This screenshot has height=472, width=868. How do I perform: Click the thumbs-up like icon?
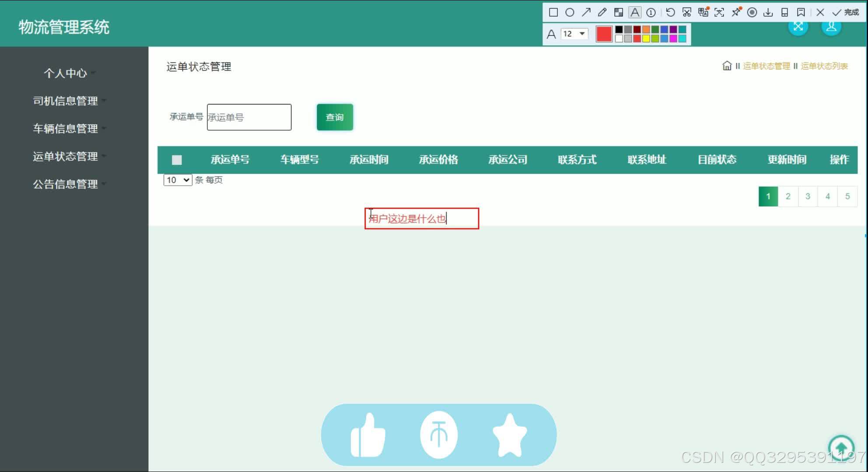[368, 435]
